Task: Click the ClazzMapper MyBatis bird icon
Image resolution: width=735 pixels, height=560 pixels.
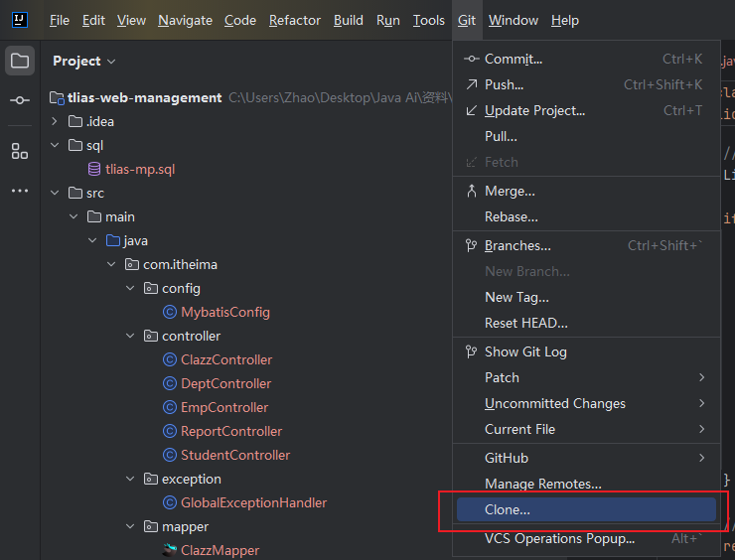Action: (169, 550)
